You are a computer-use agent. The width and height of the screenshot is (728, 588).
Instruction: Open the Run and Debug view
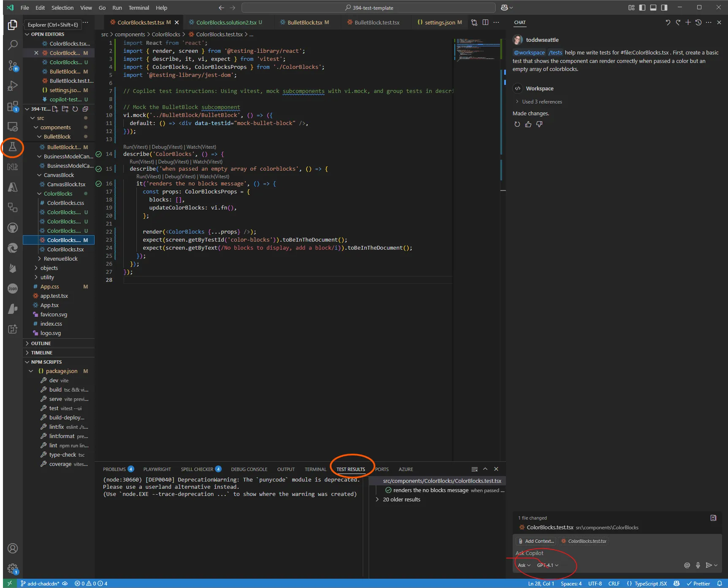click(12, 86)
